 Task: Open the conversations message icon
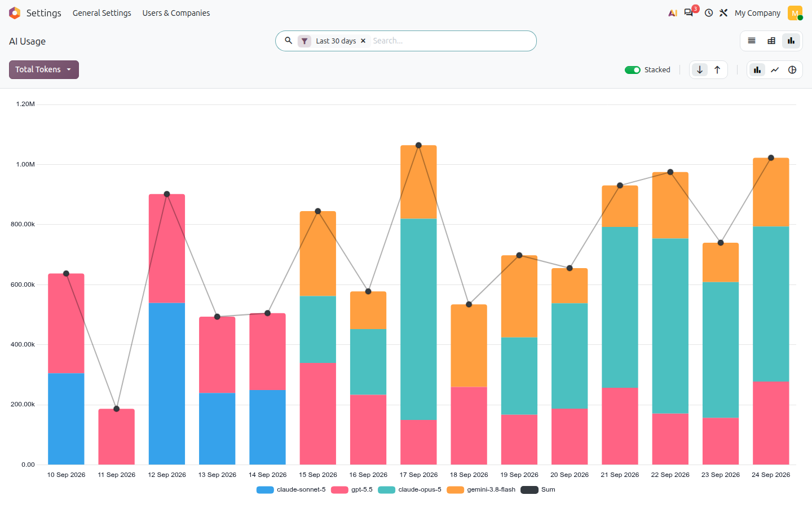[689, 13]
